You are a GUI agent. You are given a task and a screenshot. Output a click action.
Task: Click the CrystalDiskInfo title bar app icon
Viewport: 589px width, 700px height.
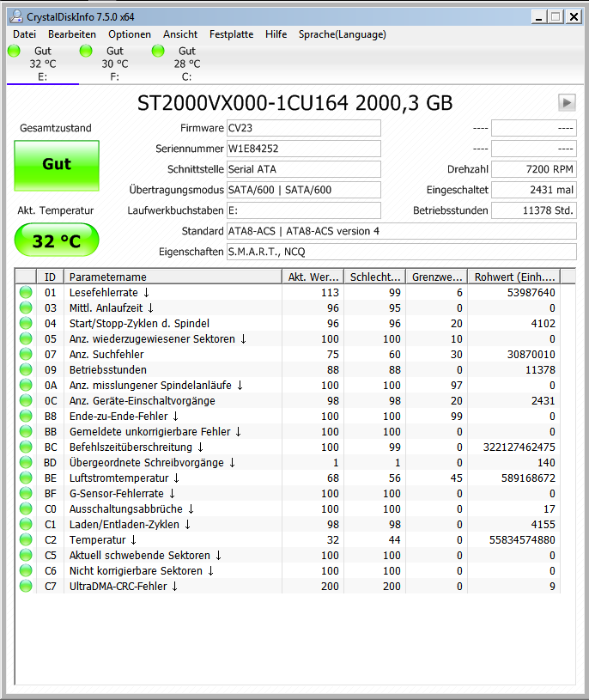point(16,16)
